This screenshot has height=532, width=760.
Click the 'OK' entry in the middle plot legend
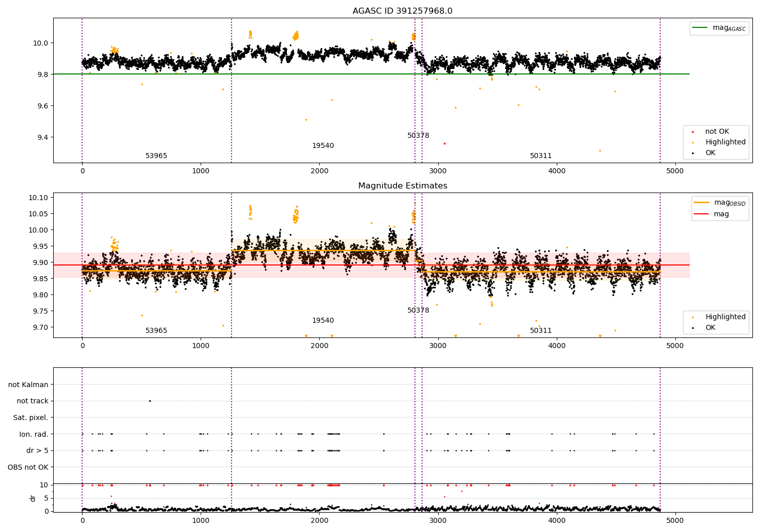(710, 328)
